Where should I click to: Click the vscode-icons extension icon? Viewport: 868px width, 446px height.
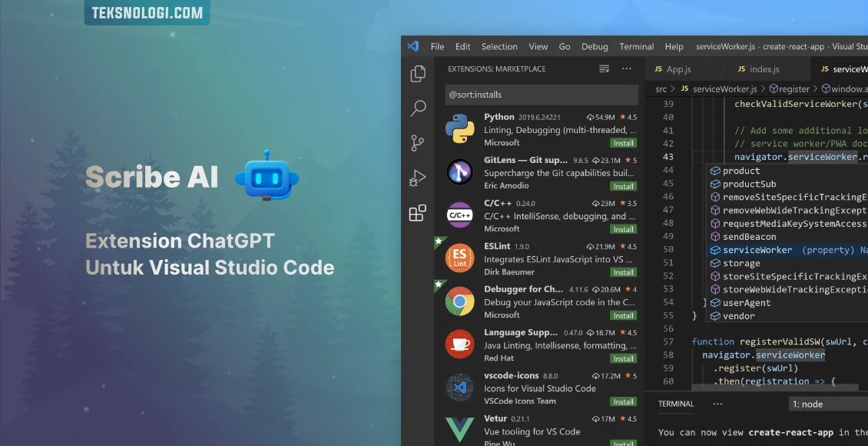tap(460, 388)
